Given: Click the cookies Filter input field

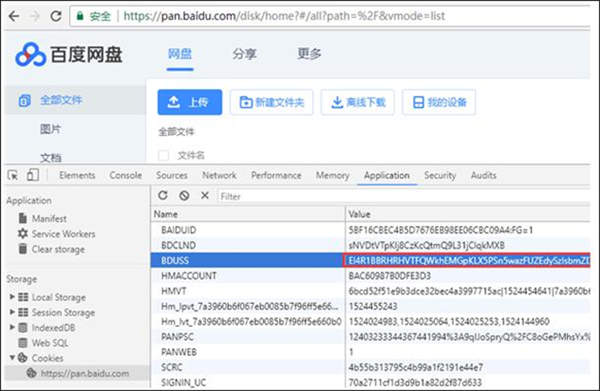Looking at the screenshot, I should [404, 196].
